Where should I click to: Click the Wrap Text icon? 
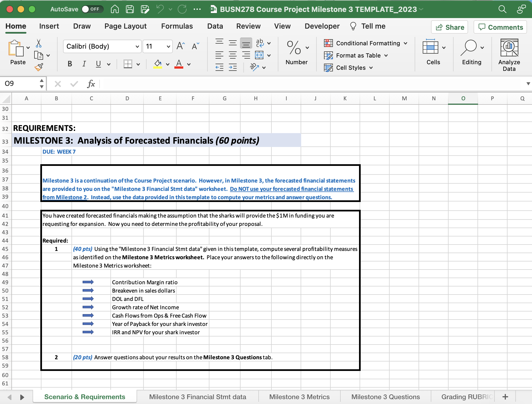click(260, 43)
